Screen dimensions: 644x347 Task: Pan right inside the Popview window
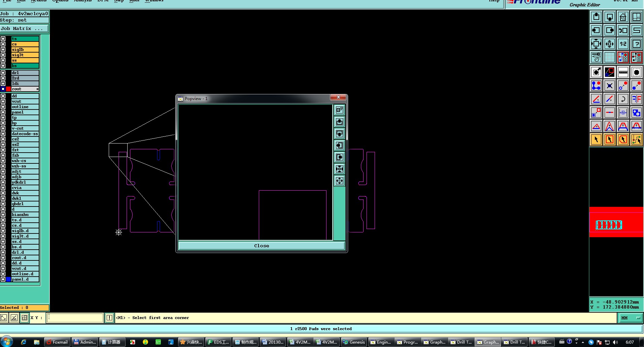point(339,157)
